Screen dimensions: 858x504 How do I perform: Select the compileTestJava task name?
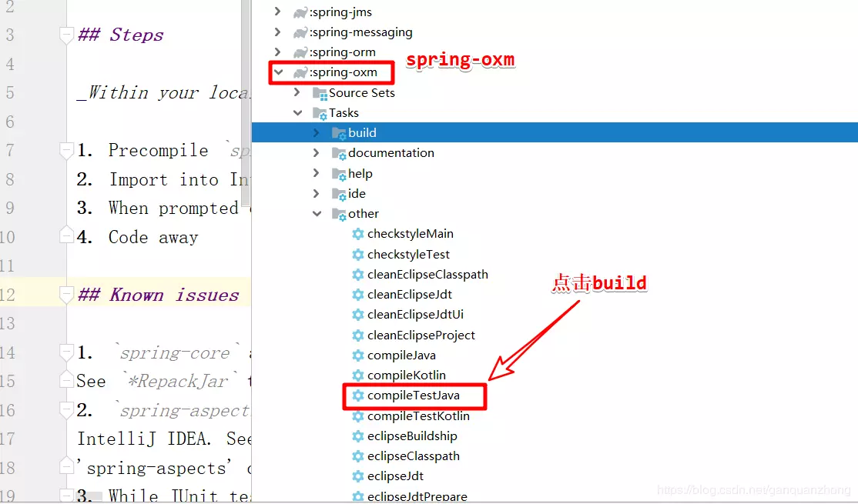tap(414, 396)
